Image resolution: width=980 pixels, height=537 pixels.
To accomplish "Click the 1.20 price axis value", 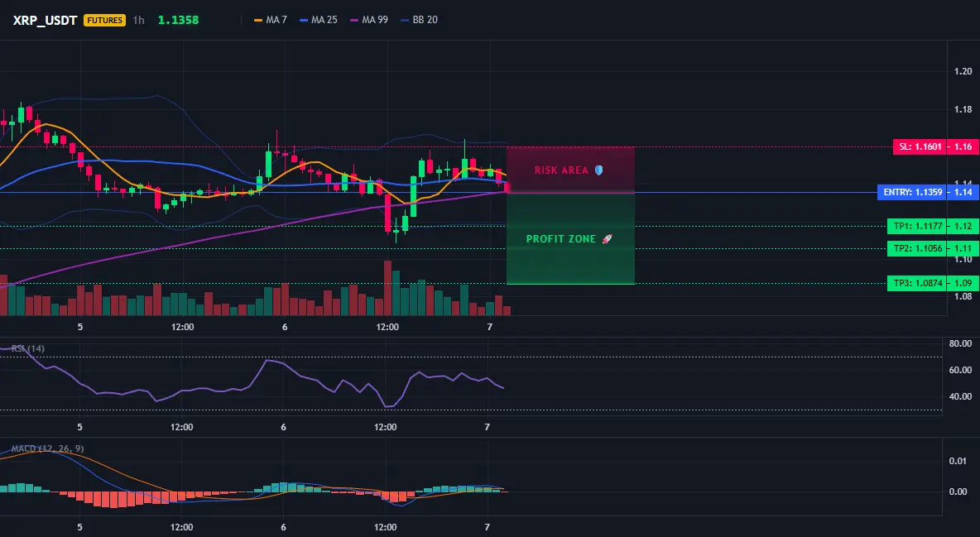I will [963, 71].
